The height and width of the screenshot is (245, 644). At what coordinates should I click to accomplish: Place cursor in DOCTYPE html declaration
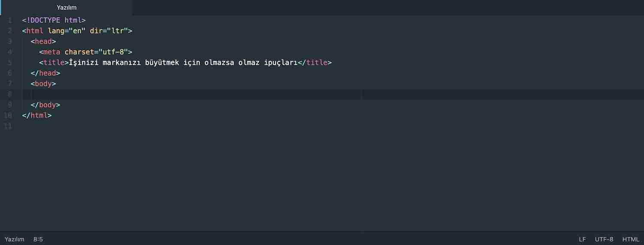[54, 20]
